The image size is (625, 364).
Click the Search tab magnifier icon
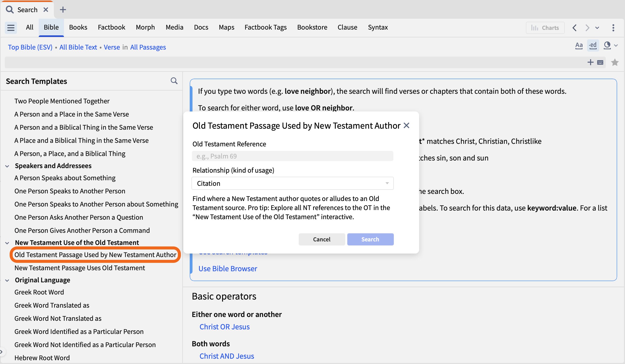pos(10,10)
